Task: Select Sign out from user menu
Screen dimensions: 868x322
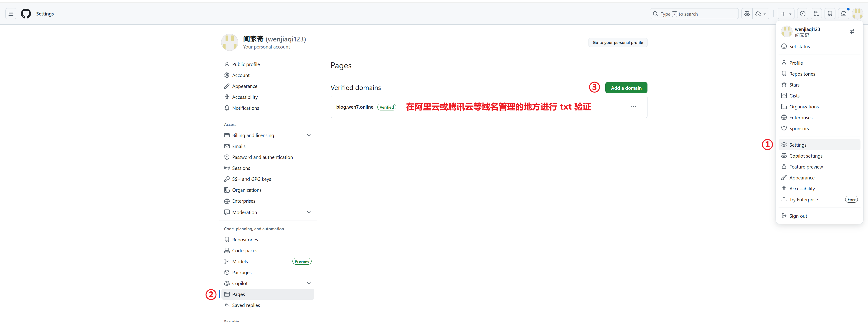Action: point(798,216)
